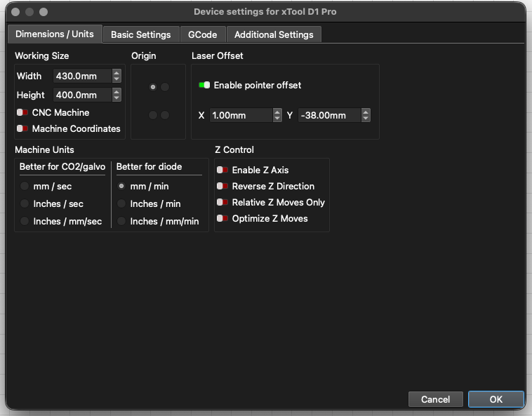Switch to the Basic Settings tab
Image resolution: width=532 pixels, height=416 pixels.
(140, 34)
